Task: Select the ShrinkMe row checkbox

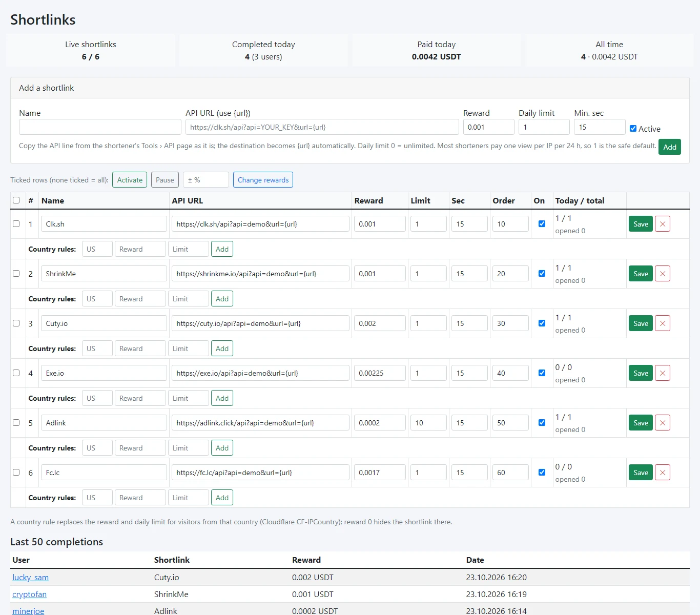Action: [x=16, y=274]
